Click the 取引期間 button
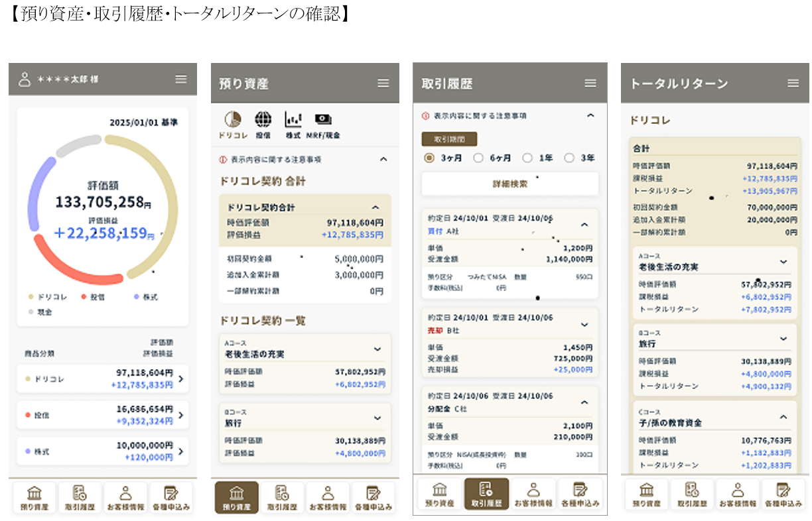The image size is (812, 521). (x=449, y=139)
